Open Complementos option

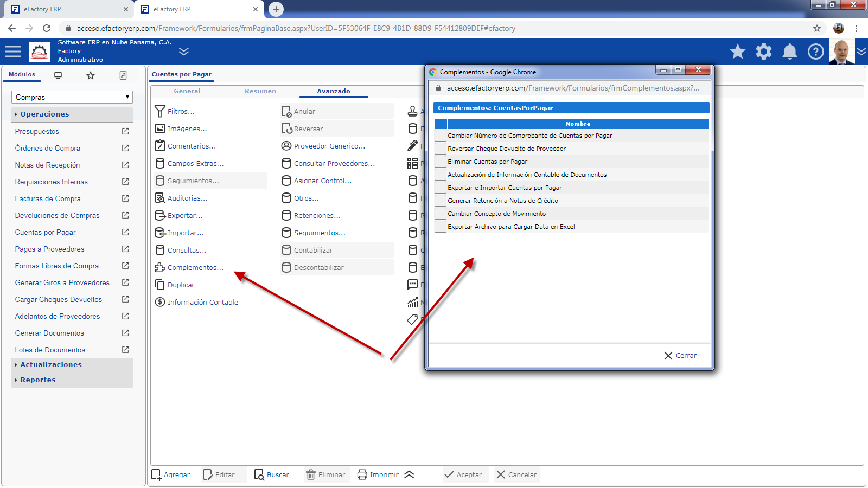point(189,267)
